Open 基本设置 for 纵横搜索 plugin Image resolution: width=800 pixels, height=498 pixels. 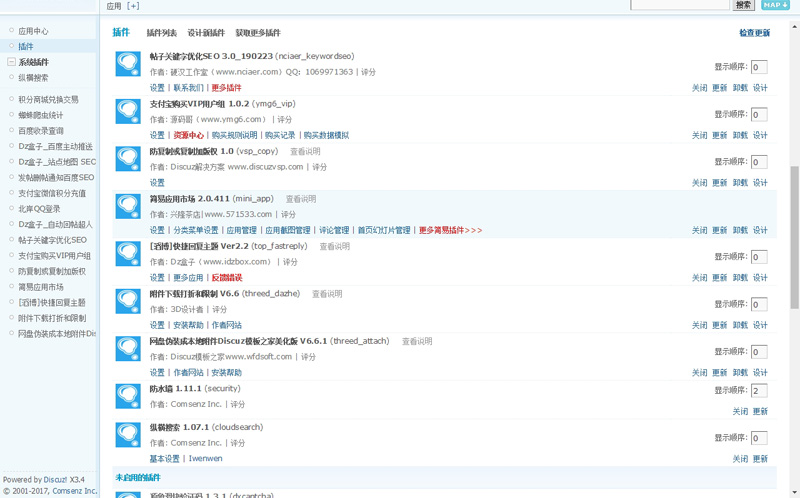tap(165, 459)
